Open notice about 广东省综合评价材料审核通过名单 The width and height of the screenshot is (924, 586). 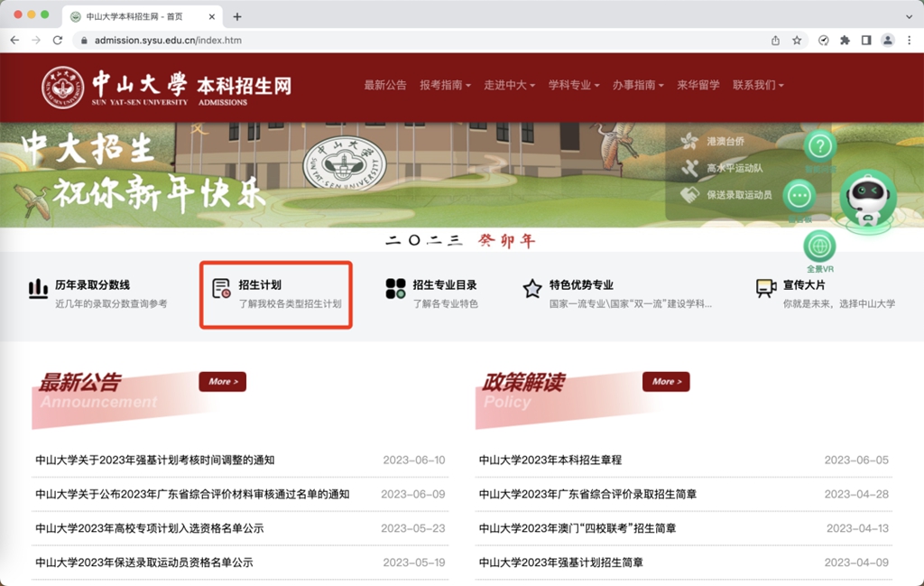point(193,494)
